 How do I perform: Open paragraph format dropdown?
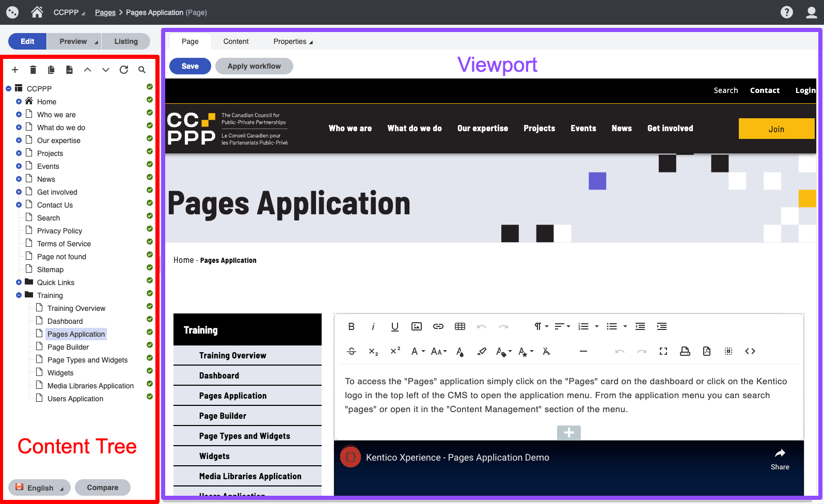[x=541, y=326]
